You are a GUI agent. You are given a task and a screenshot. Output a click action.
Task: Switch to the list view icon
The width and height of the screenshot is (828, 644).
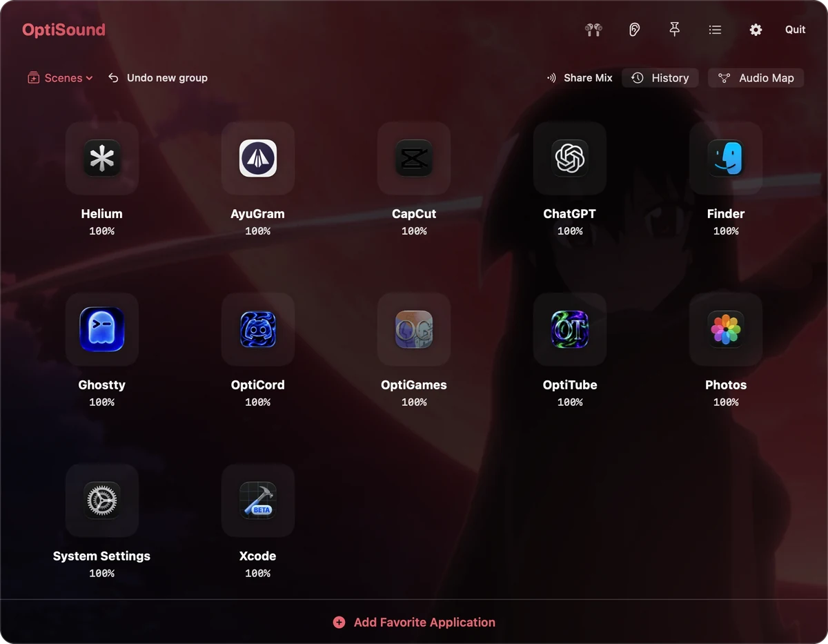coord(716,30)
